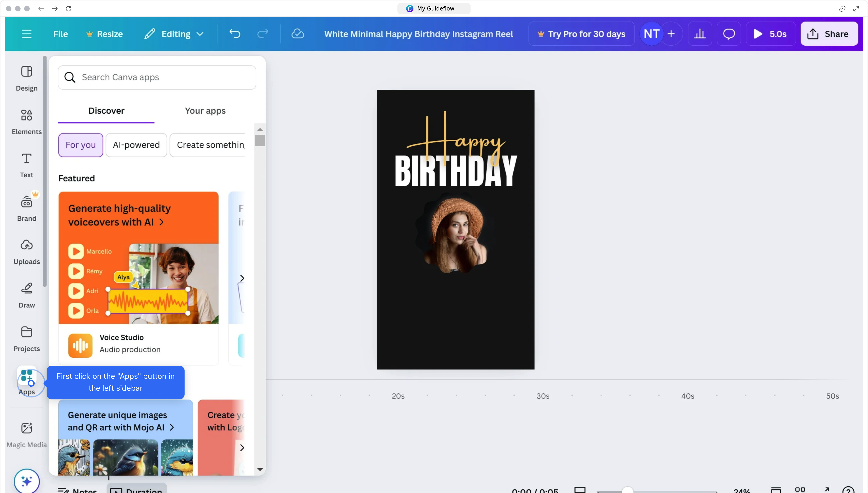Switch to the Your apps tab
Screen dimensions: 868x493
205,111
